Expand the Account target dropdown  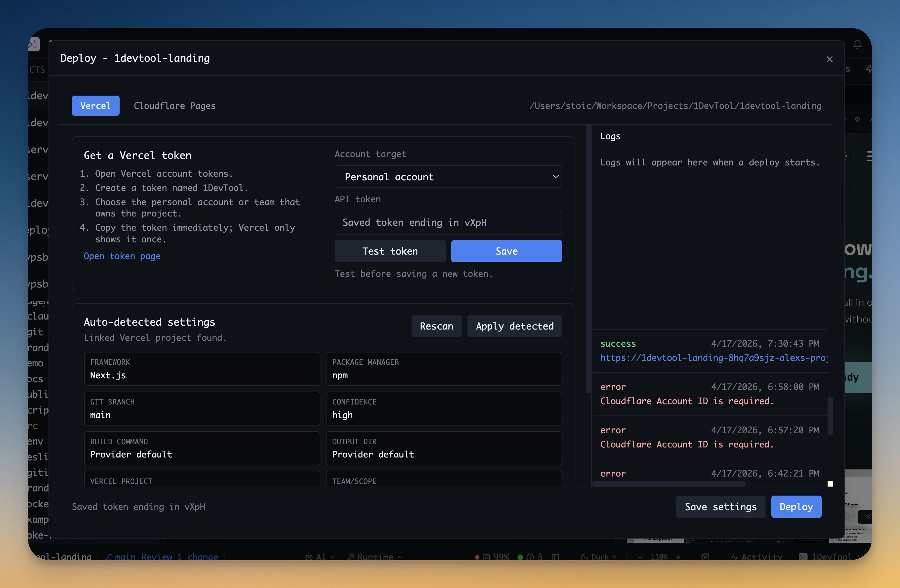coord(448,177)
